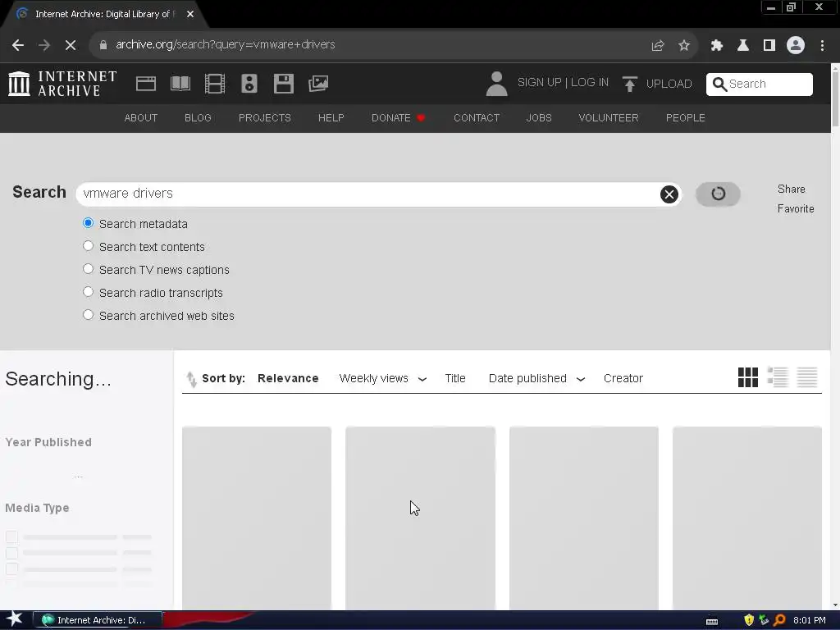Click the keyboard tray icon

(x=712, y=621)
